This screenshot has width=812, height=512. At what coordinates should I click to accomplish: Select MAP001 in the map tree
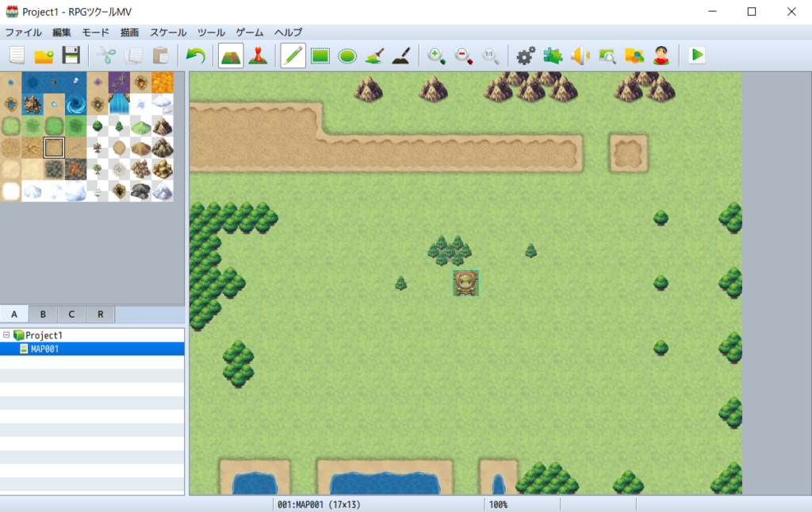click(x=44, y=349)
